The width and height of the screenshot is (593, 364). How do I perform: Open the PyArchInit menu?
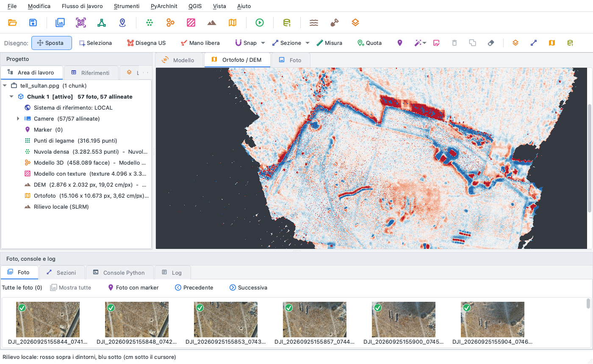pyautogui.click(x=164, y=6)
